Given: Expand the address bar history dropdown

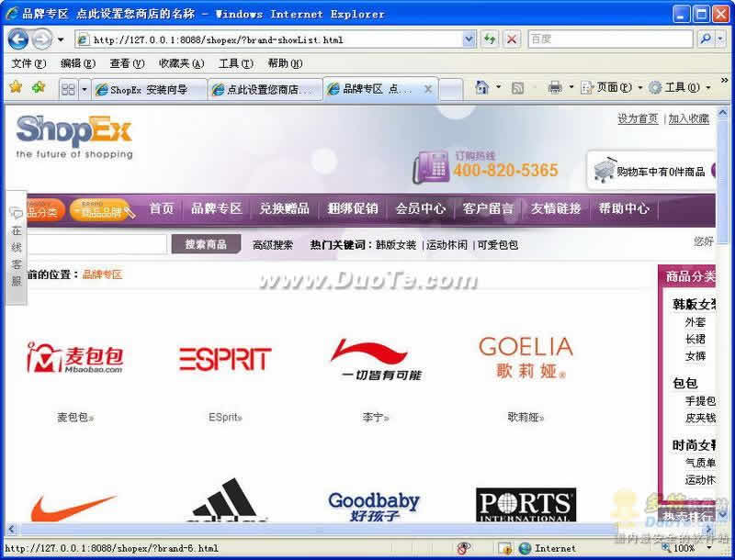Looking at the screenshot, I should [469, 39].
